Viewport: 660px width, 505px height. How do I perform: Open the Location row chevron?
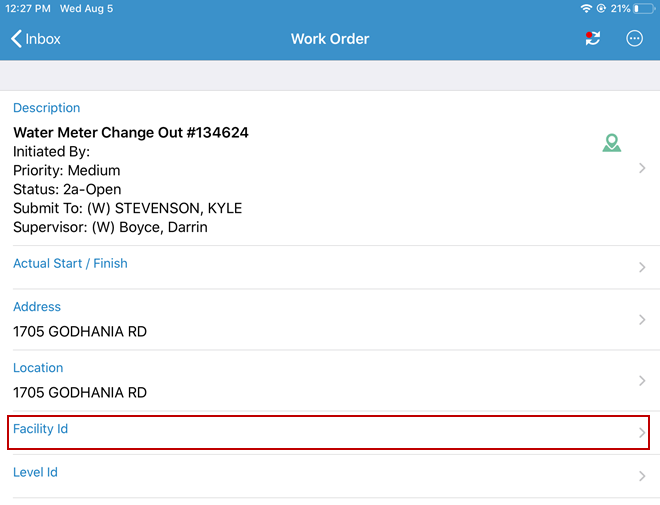point(642,381)
